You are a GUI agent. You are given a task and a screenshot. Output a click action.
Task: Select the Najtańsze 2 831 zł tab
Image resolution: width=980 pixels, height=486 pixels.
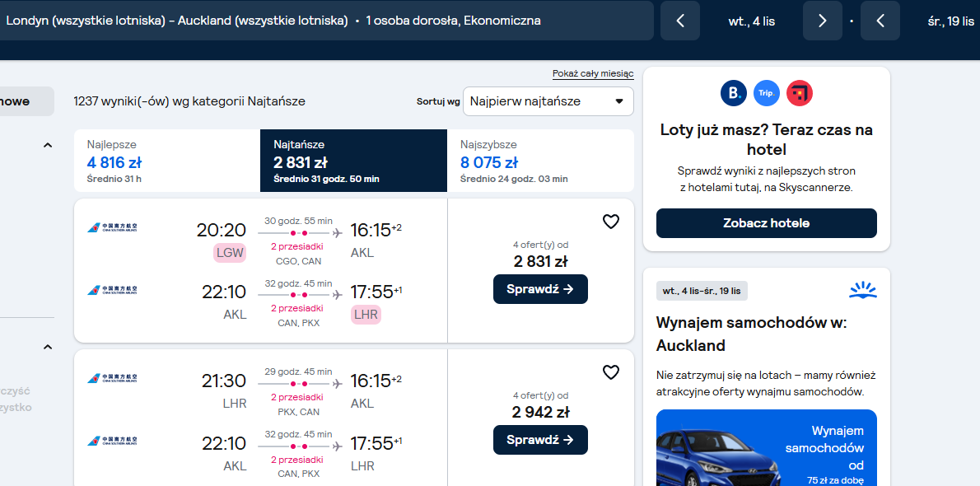(354, 161)
